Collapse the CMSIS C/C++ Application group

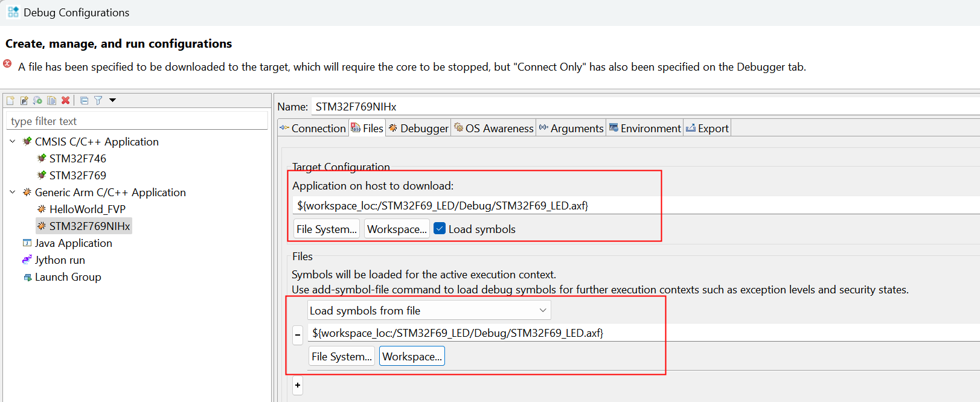pos(13,141)
